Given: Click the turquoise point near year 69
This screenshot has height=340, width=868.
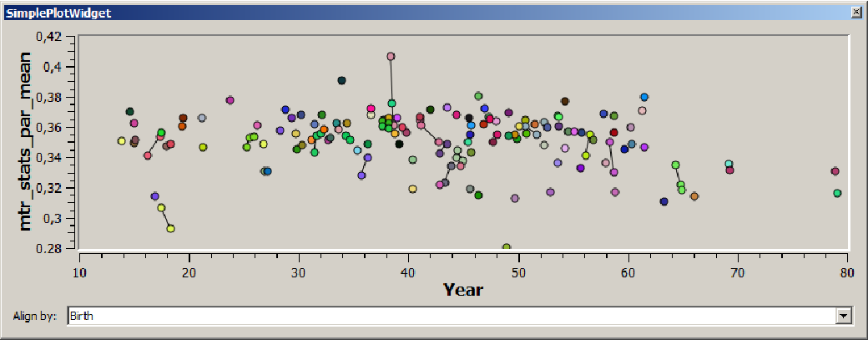Looking at the screenshot, I should coord(729,165).
